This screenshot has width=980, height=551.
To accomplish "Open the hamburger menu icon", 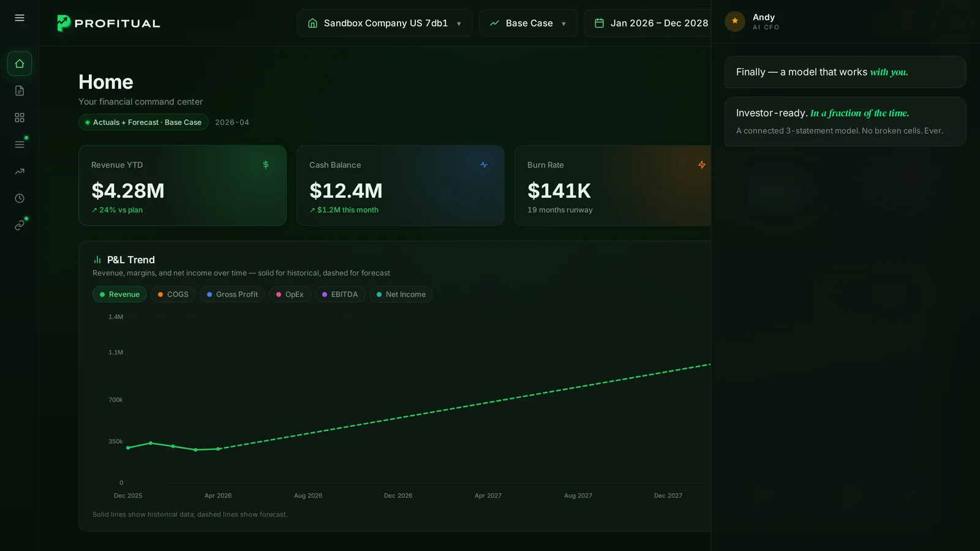I will click(x=20, y=18).
